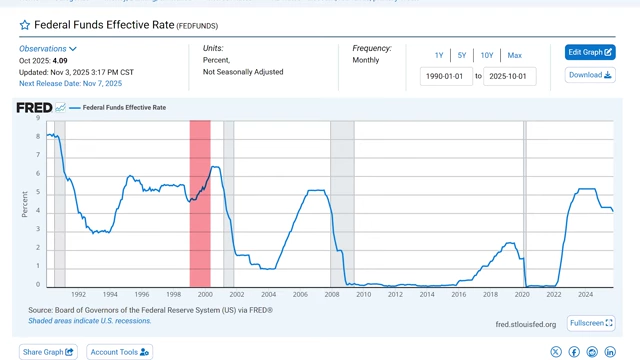Share the graph on Reddit

tap(592, 352)
